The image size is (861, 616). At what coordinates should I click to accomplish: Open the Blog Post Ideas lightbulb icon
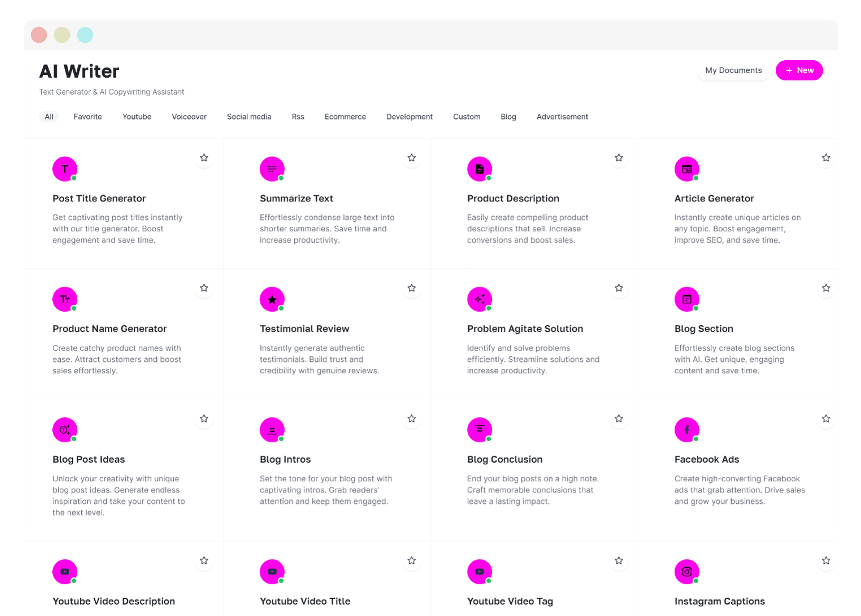[x=64, y=430]
